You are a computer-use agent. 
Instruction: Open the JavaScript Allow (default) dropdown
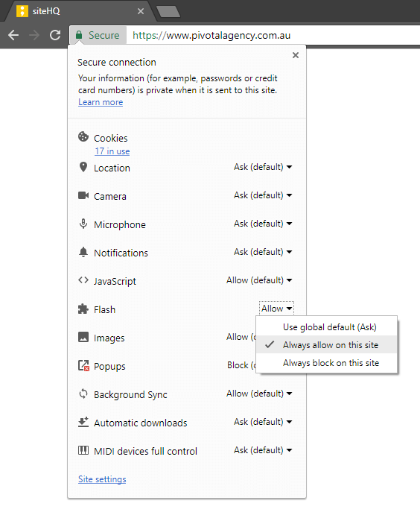(x=259, y=280)
